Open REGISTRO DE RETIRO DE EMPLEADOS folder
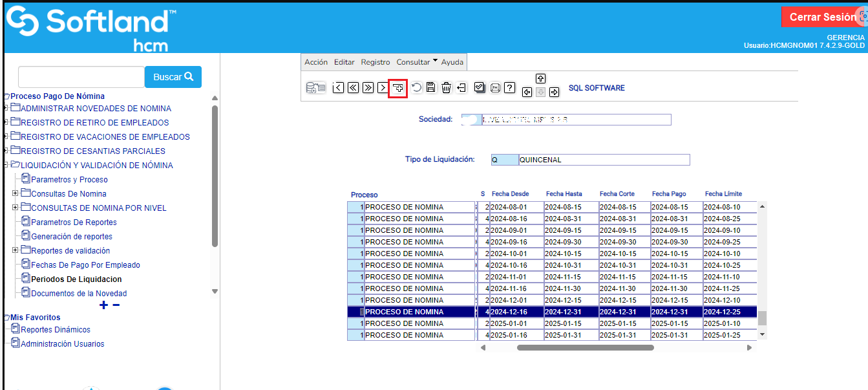 [x=94, y=122]
